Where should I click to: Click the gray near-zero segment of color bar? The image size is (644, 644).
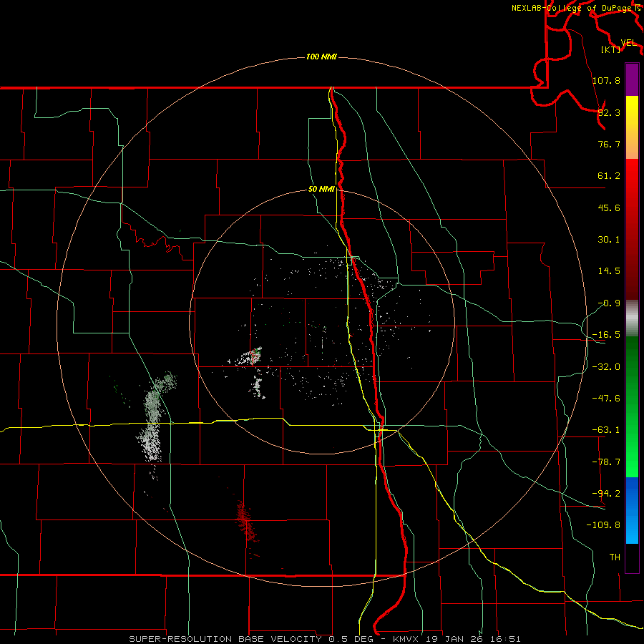coord(632,318)
